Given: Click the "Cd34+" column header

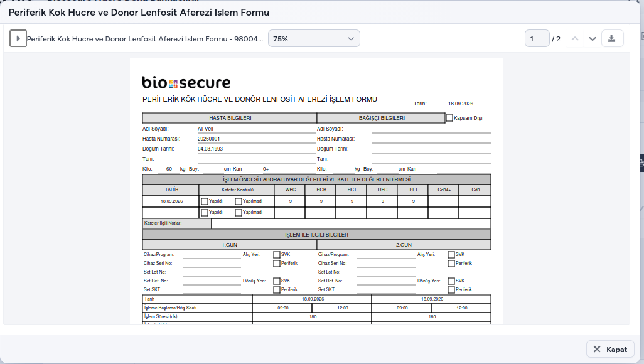Looking at the screenshot, I should pyautogui.click(x=444, y=190).
